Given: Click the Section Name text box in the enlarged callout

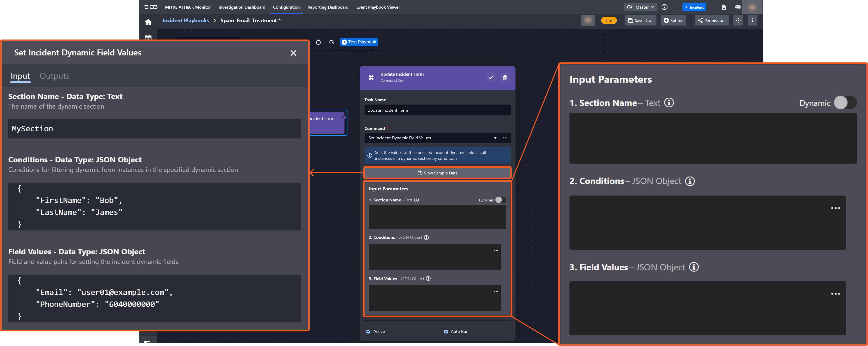Looking at the screenshot, I should click(713, 138).
